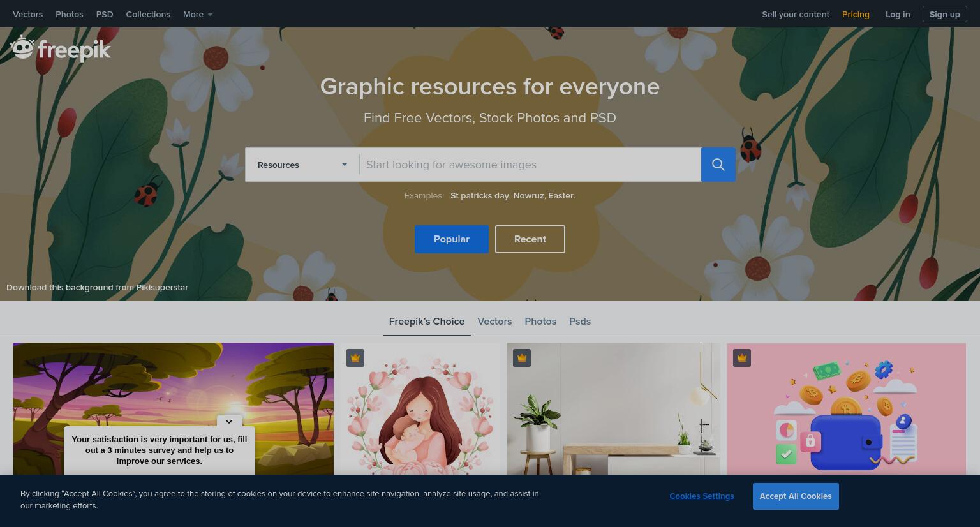The image size is (980, 527).
Task: Click Accept All Cookies button
Action: click(796, 496)
